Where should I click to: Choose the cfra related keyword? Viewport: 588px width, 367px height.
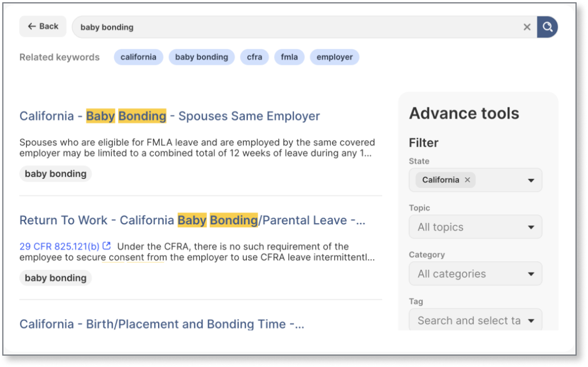254,57
